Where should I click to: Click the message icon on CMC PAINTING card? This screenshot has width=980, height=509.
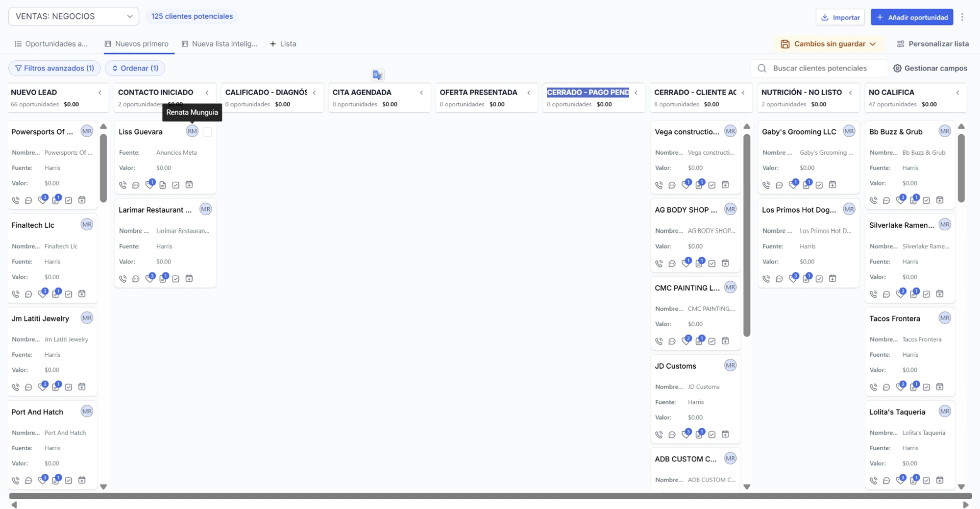[x=672, y=341]
